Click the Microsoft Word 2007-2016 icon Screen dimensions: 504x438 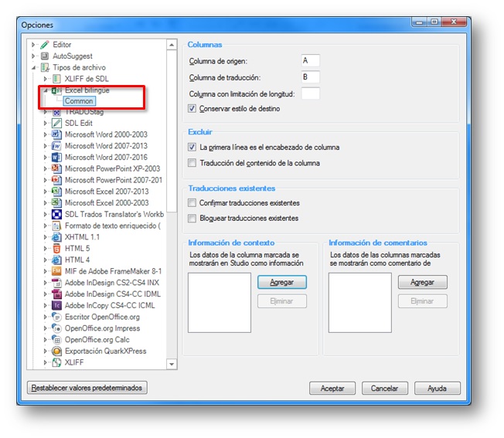pyautogui.click(x=56, y=158)
